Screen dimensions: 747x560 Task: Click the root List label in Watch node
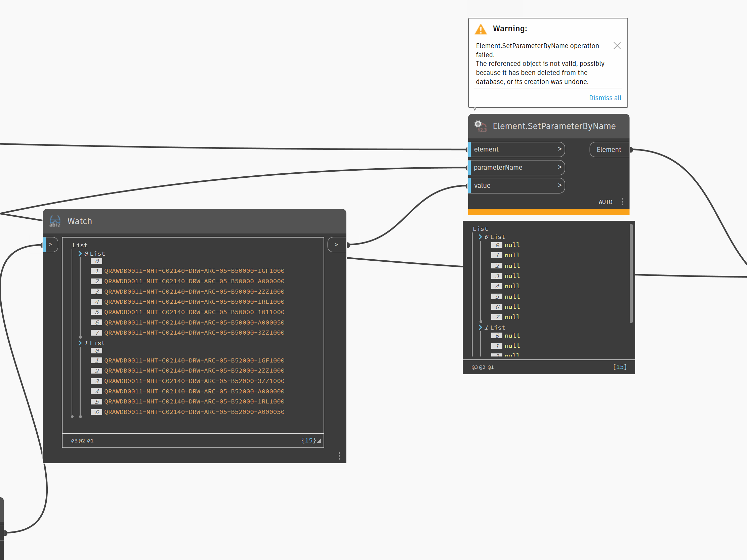(x=80, y=246)
